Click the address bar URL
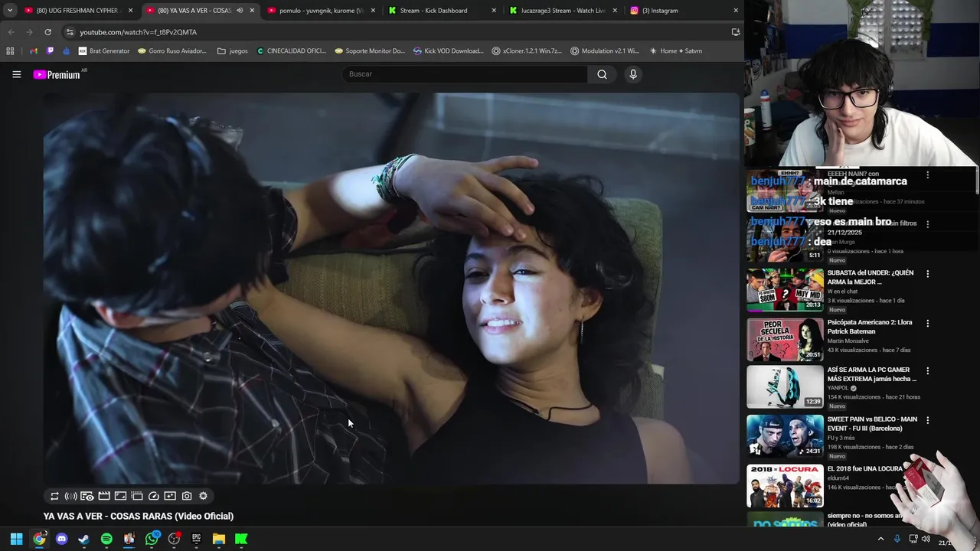The height and width of the screenshot is (551, 980). click(x=139, y=32)
